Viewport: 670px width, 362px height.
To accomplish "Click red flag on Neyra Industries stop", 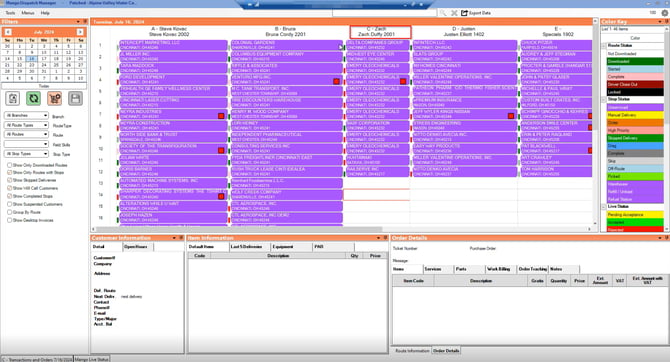I will pyautogui.click(x=221, y=116).
